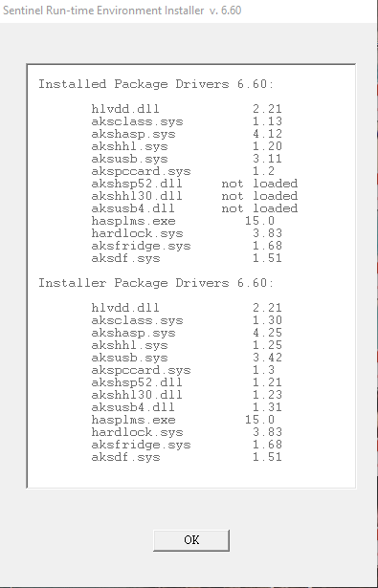Viewport: 378px width, 588px height.
Task: Click the akspccard.sys version 1.3 value
Action: click(263, 370)
